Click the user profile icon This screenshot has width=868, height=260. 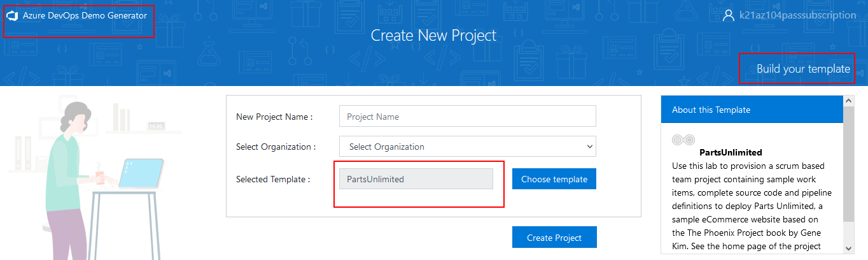(729, 15)
